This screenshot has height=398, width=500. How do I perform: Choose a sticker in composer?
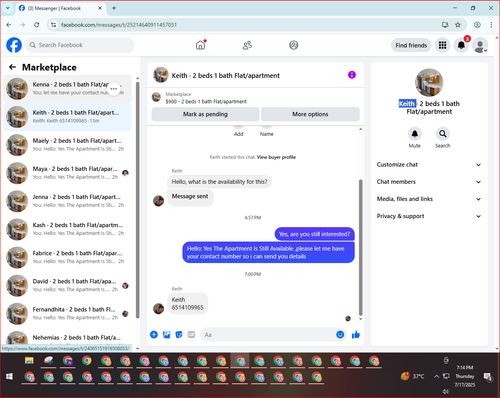[179, 335]
